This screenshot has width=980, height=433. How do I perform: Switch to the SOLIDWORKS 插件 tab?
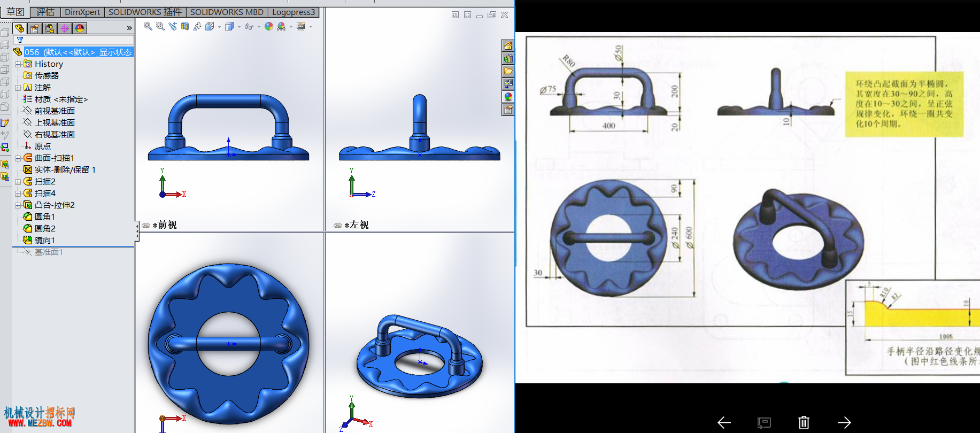click(145, 12)
